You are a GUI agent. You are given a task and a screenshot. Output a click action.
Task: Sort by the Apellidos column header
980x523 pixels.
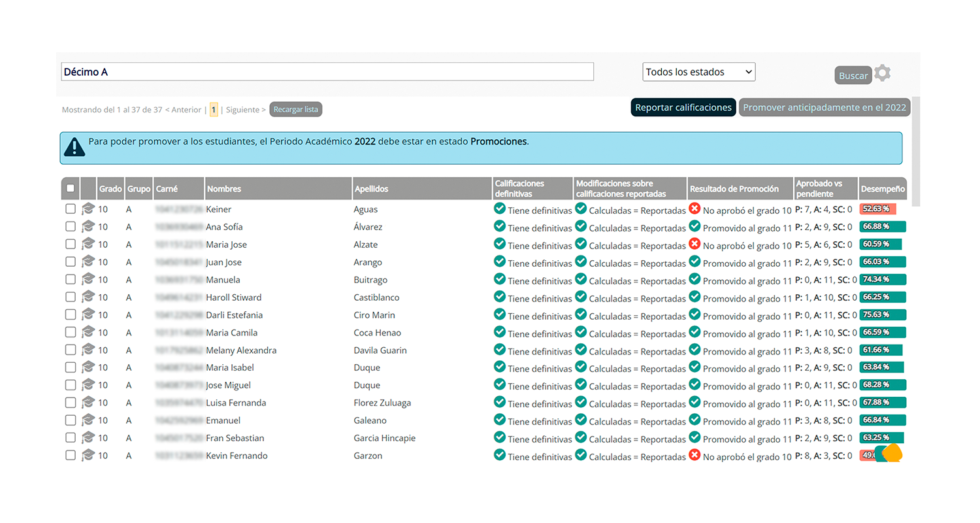(x=371, y=189)
